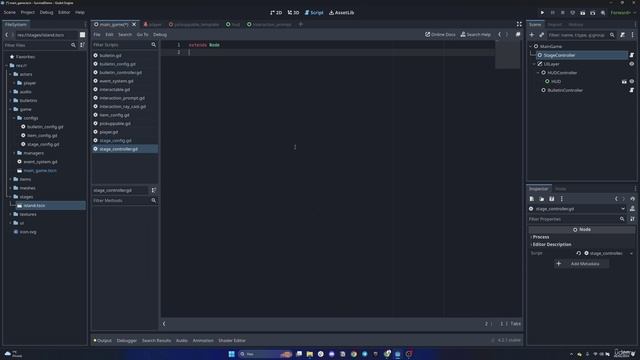
Task: Sort files icon in FileSystem dock
Action: coord(82,45)
